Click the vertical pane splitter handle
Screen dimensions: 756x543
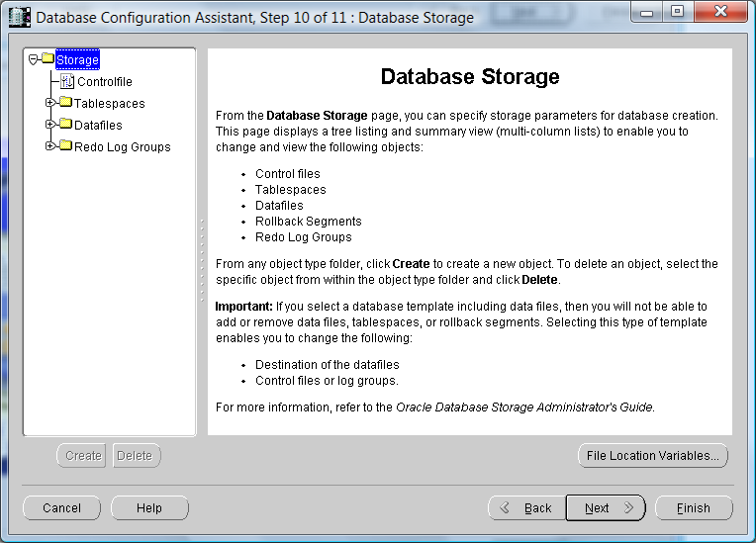[x=202, y=260]
